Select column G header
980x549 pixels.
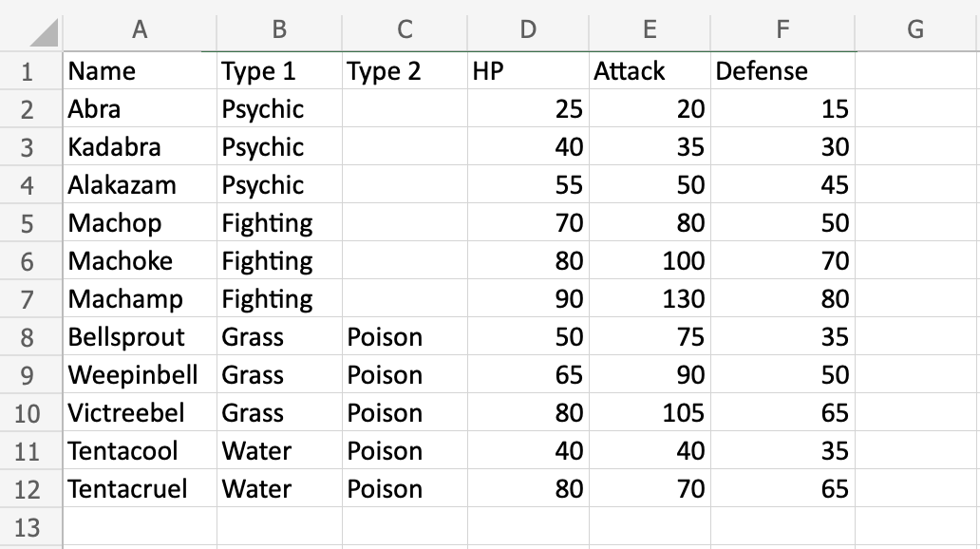point(915,29)
